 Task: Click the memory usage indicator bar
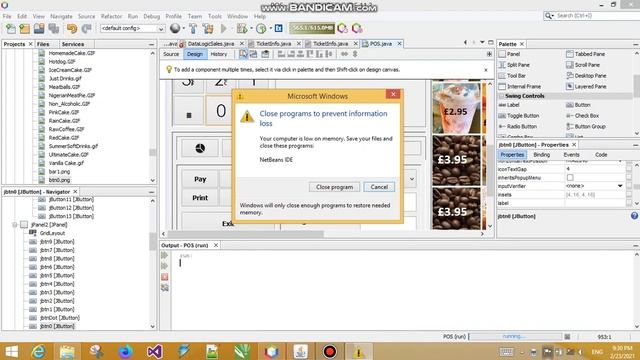pos(312,28)
